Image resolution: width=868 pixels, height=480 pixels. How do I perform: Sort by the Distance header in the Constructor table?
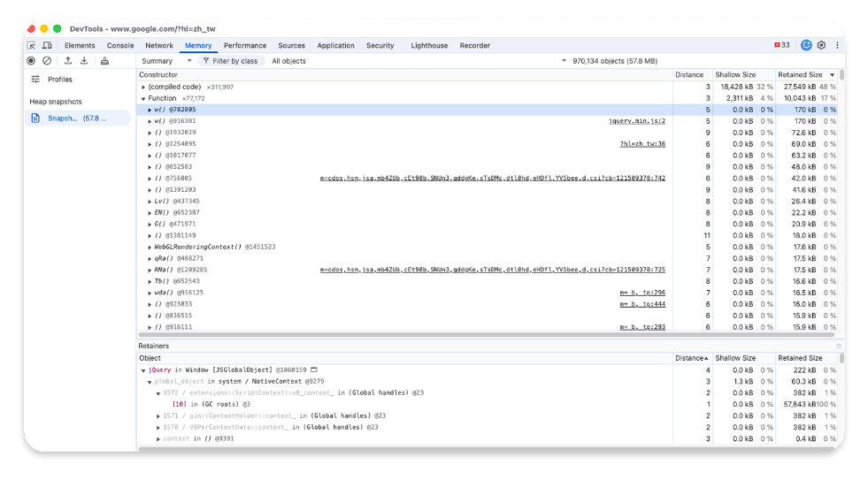pos(693,74)
